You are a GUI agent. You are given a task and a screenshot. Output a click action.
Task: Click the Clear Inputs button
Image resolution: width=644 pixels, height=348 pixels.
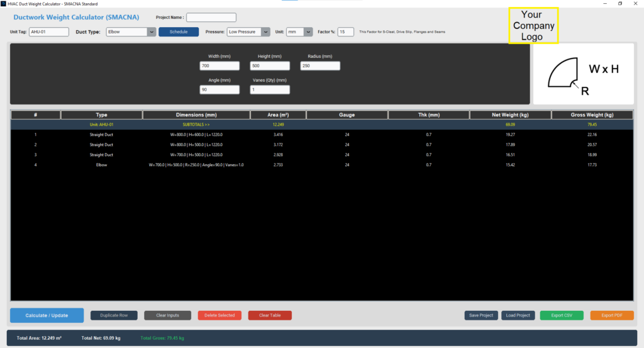(x=167, y=315)
